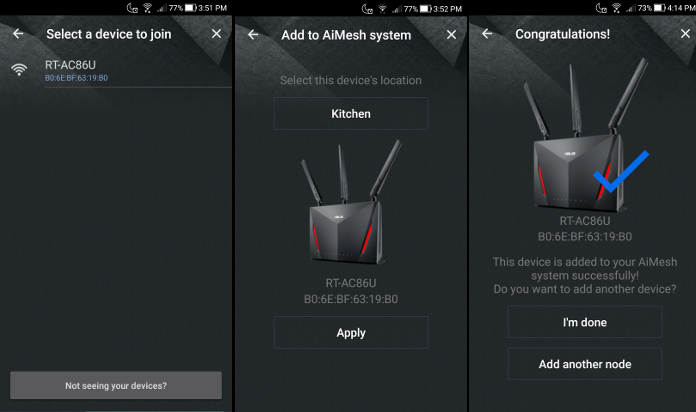The width and height of the screenshot is (696, 412).
Task: Tap the 3:52 PM status bar clock
Action: pos(446,8)
